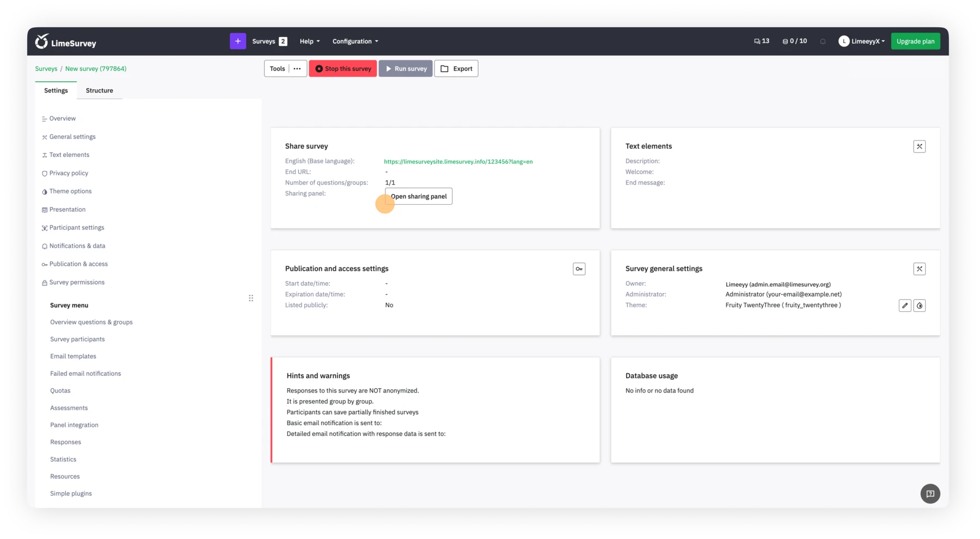Click key icon in Publication and access settings
The image size is (980, 539).
579,269
